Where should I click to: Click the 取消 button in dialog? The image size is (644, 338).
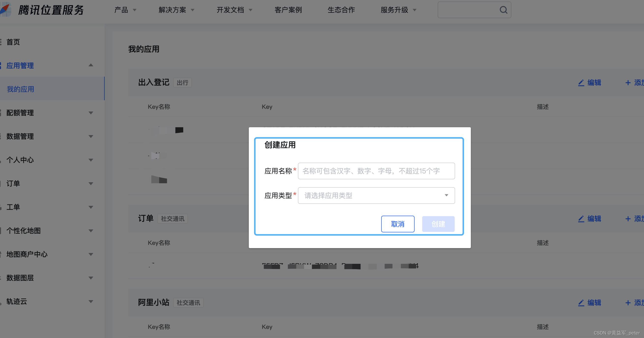click(x=397, y=224)
